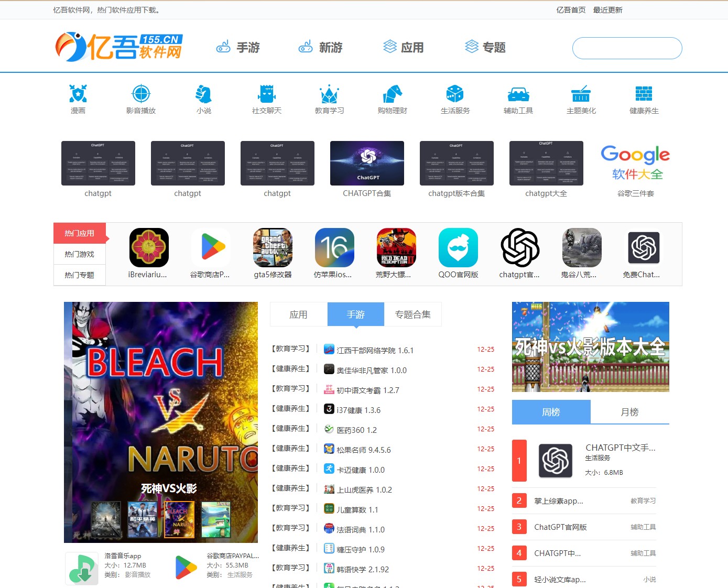728x588 pixels.
Task: Switch to 热门专题 in hot list
Action: click(x=79, y=275)
